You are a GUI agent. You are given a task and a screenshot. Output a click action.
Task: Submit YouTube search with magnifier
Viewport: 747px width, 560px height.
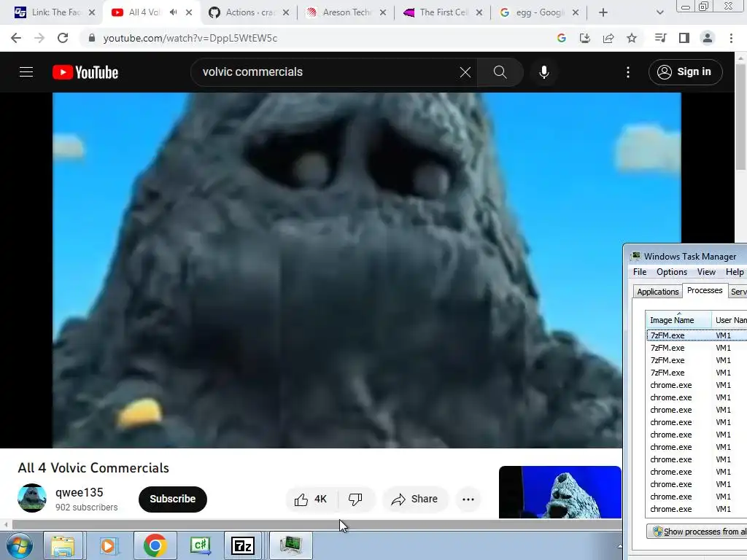(500, 72)
